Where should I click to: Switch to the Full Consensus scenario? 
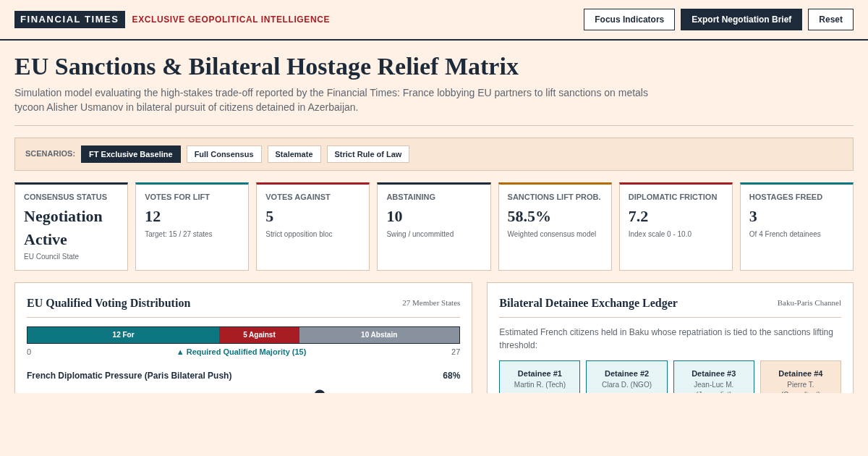click(x=224, y=154)
